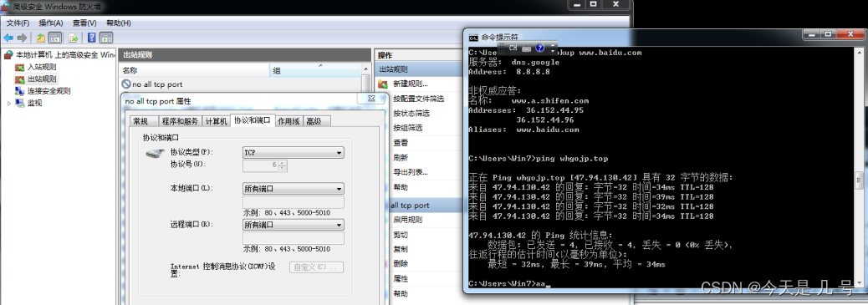The image size is (868, 305).
Task: Click the 新建规则 icon in actions pane
Action: (x=382, y=84)
